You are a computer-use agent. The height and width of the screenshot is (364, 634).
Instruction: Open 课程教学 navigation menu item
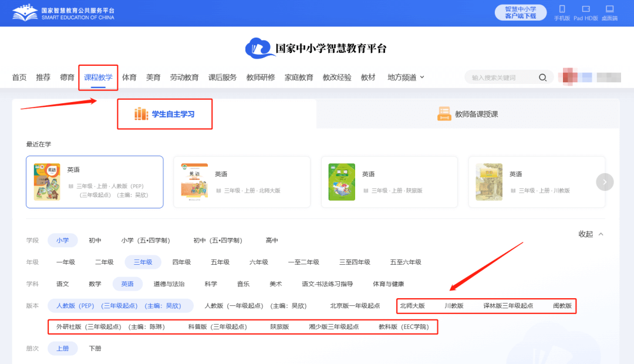coord(98,77)
